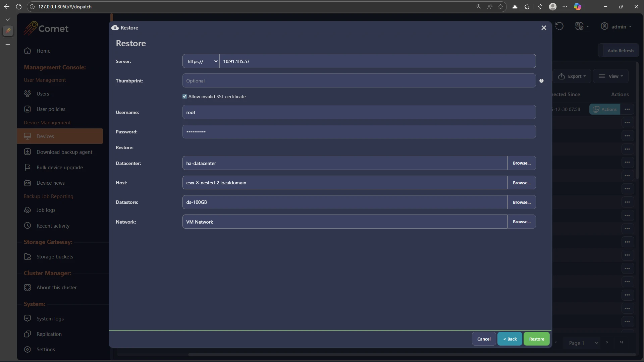Open browser settings and more menu

(565, 7)
